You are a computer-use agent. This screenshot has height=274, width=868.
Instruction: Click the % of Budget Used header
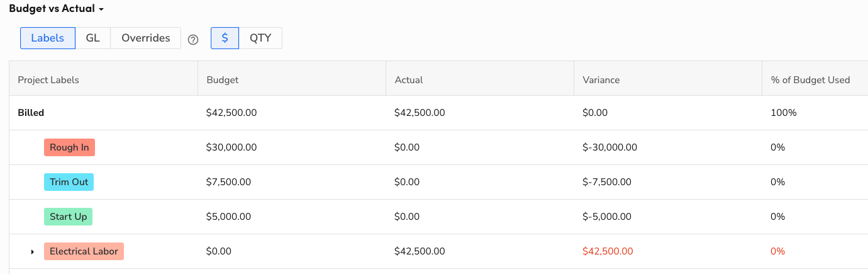click(810, 80)
